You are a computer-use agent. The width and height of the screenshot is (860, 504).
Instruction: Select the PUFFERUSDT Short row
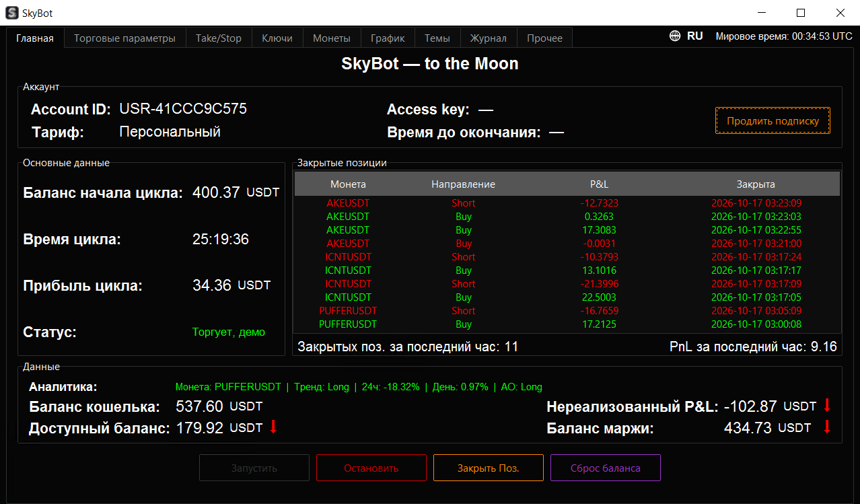[567, 311]
